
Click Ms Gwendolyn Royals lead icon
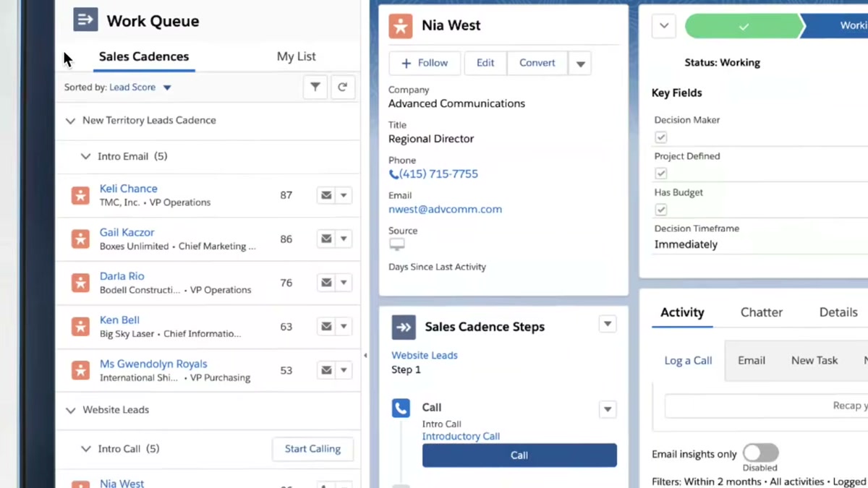point(80,370)
